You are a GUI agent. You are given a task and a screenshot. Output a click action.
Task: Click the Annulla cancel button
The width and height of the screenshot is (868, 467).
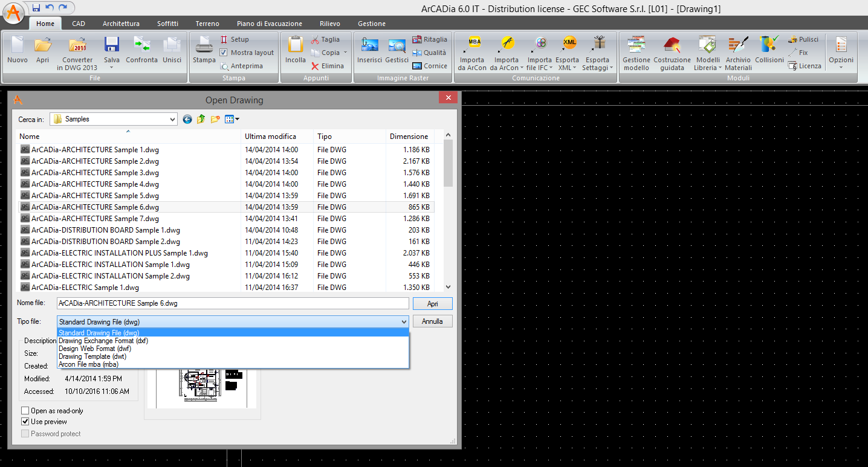pos(432,321)
